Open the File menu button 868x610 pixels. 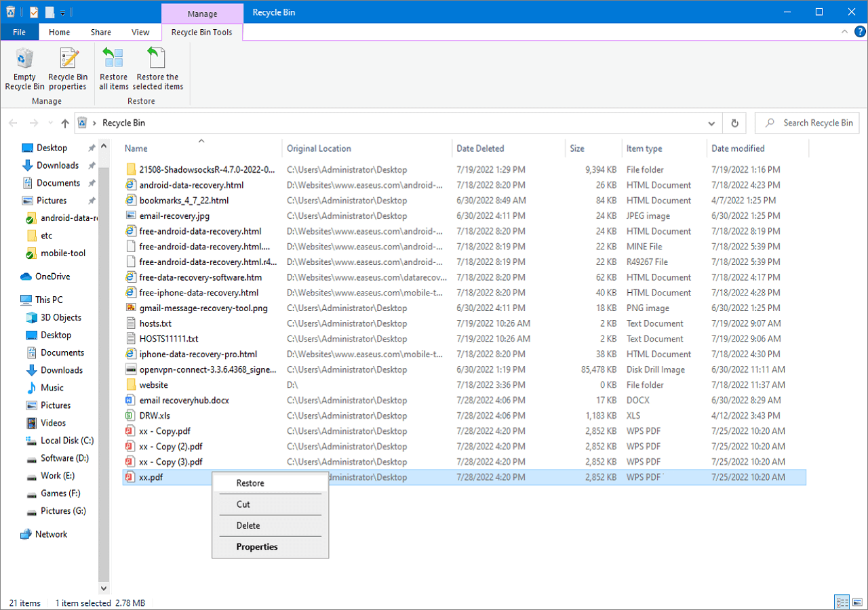(20, 32)
